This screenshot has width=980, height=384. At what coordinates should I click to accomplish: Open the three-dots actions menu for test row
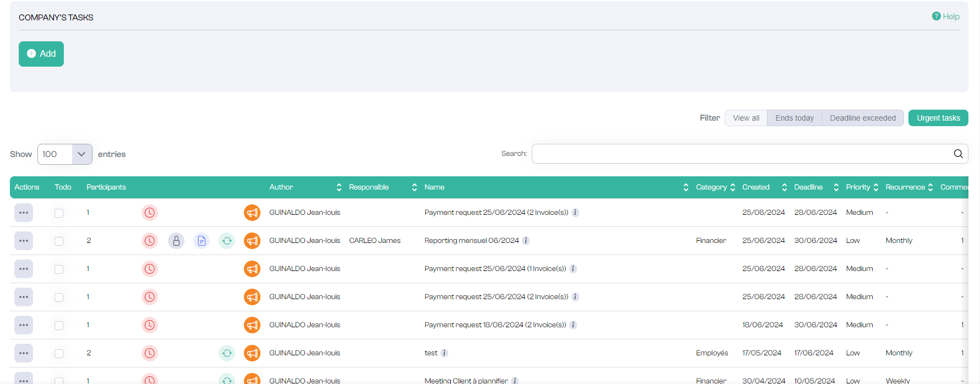(24, 353)
